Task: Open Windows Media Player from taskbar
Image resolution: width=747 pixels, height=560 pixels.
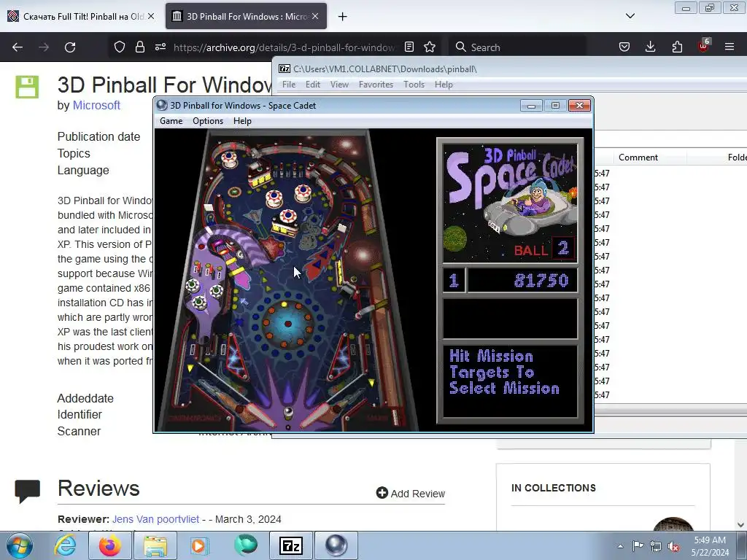Action: (198, 545)
